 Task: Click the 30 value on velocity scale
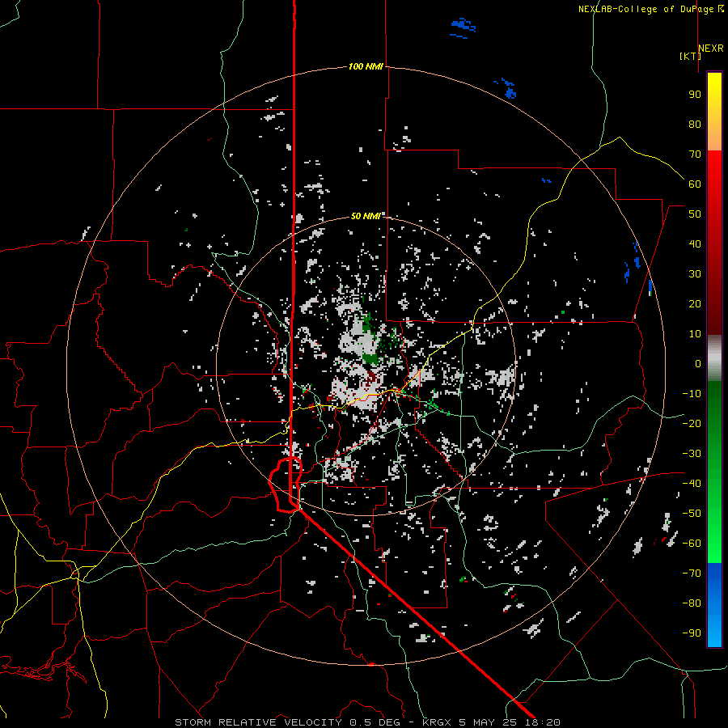click(x=695, y=274)
